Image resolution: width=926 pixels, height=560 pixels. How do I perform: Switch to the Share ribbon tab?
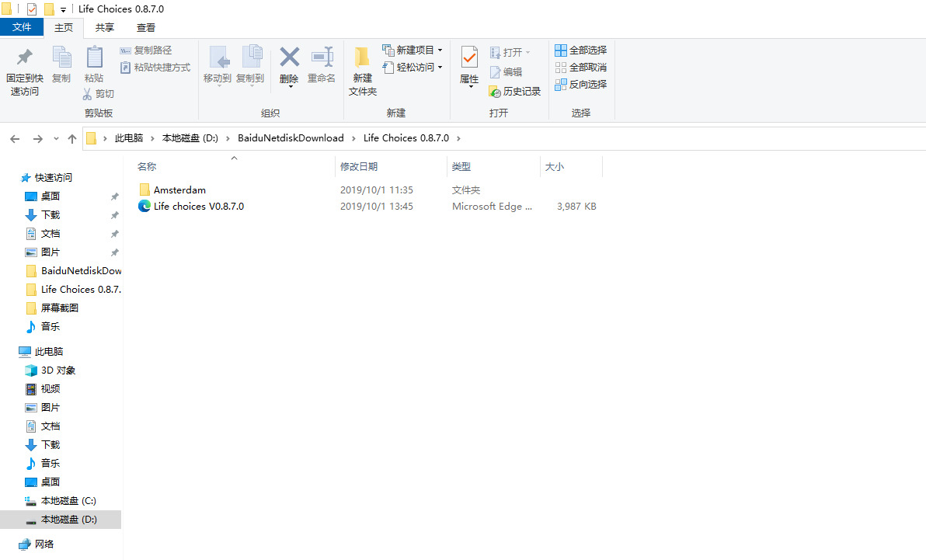pyautogui.click(x=105, y=27)
